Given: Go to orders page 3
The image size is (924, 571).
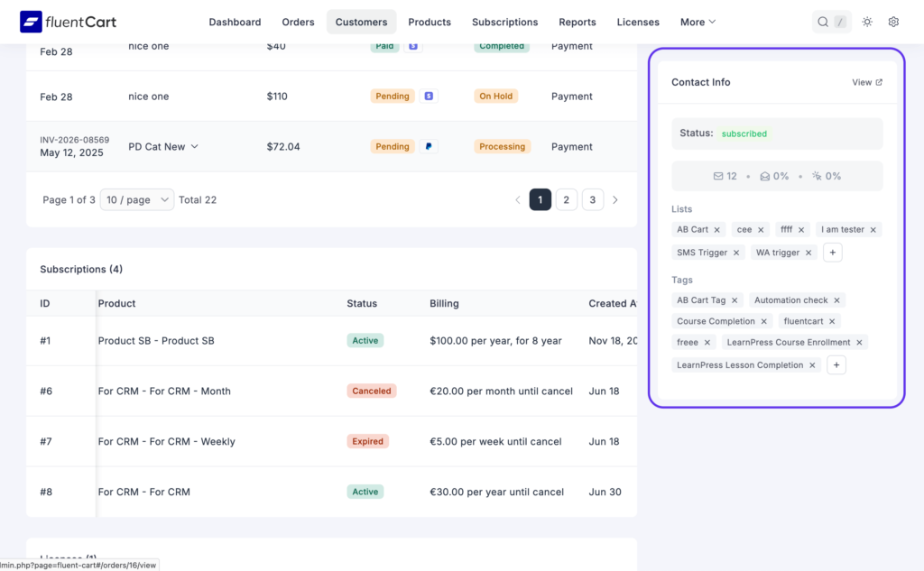Looking at the screenshot, I should point(592,199).
